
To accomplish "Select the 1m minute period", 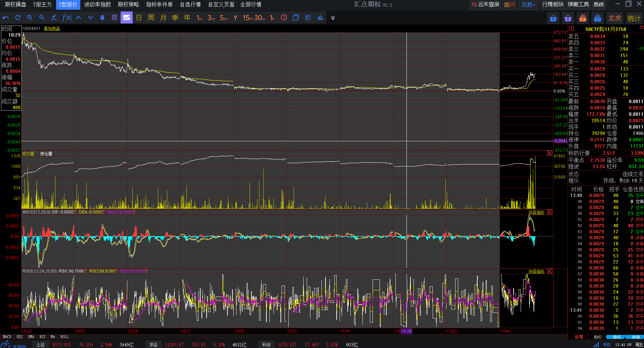I will point(199,18).
